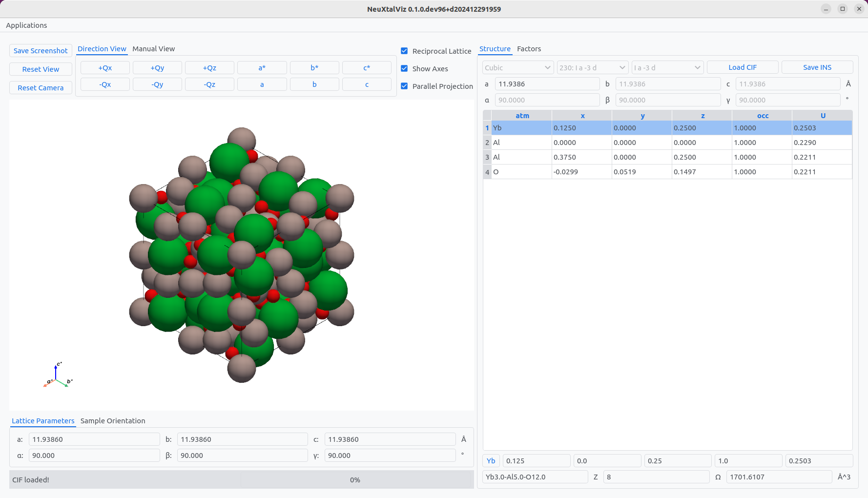868x498 pixels.
Task: Disable the Reciprocal Lattice checkbox
Action: pyautogui.click(x=404, y=51)
